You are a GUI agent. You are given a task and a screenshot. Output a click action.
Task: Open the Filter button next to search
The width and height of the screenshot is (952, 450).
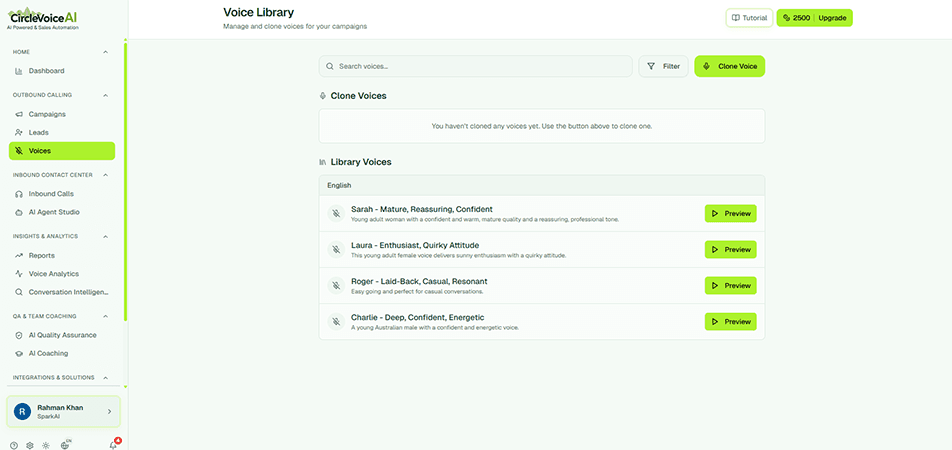click(x=664, y=66)
